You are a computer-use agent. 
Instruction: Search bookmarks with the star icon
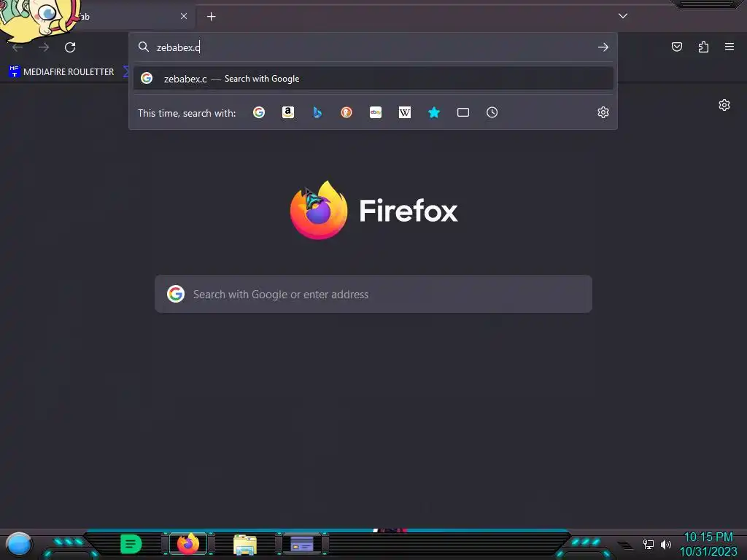(x=434, y=112)
